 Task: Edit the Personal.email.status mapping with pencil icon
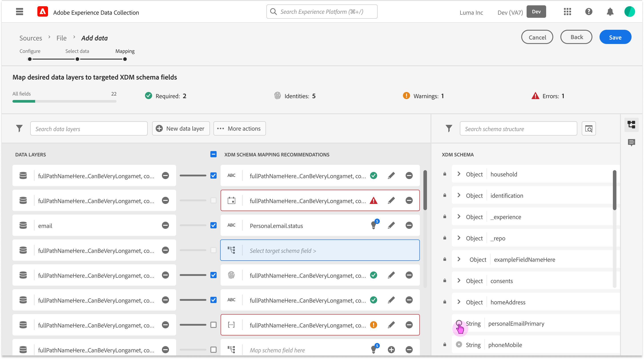391,225
